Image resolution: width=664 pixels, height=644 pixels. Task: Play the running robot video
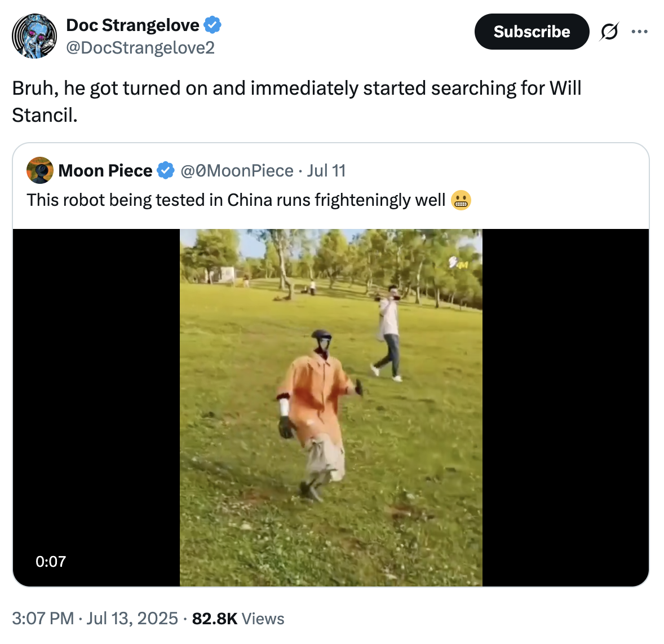tap(331, 407)
